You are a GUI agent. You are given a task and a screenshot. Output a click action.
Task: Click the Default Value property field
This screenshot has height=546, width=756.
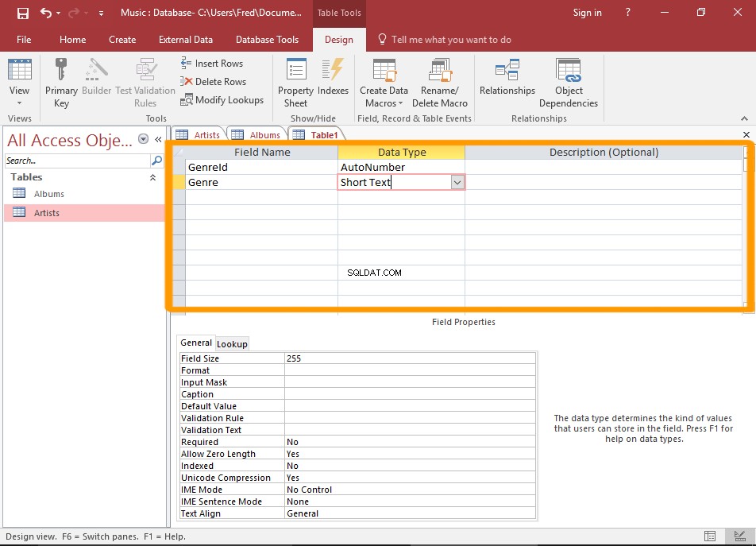410,406
